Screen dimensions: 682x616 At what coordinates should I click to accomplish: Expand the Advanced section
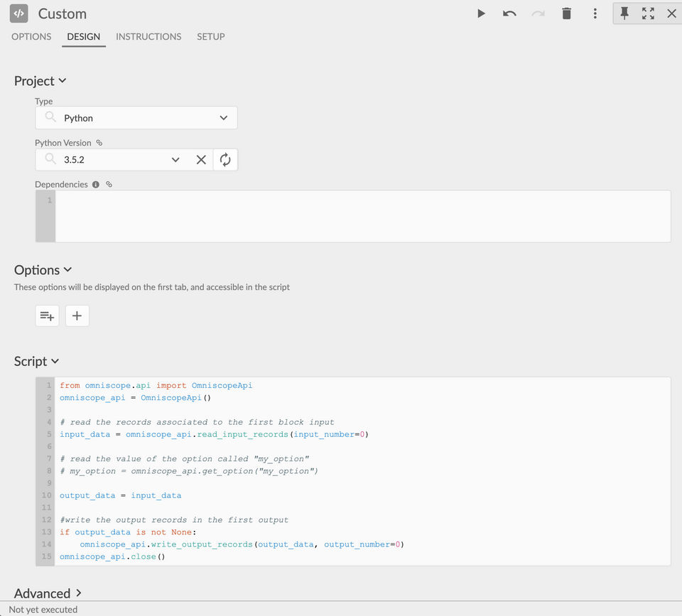pos(48,593)
